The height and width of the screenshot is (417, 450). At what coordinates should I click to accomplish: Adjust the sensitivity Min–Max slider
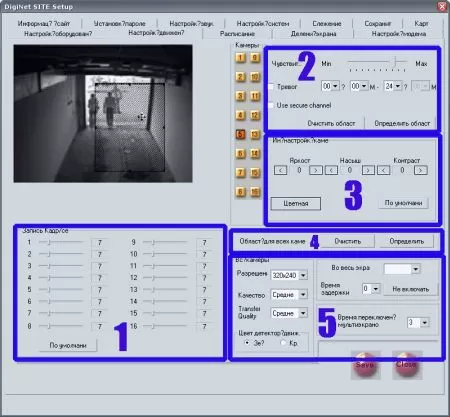click(377, 64)
